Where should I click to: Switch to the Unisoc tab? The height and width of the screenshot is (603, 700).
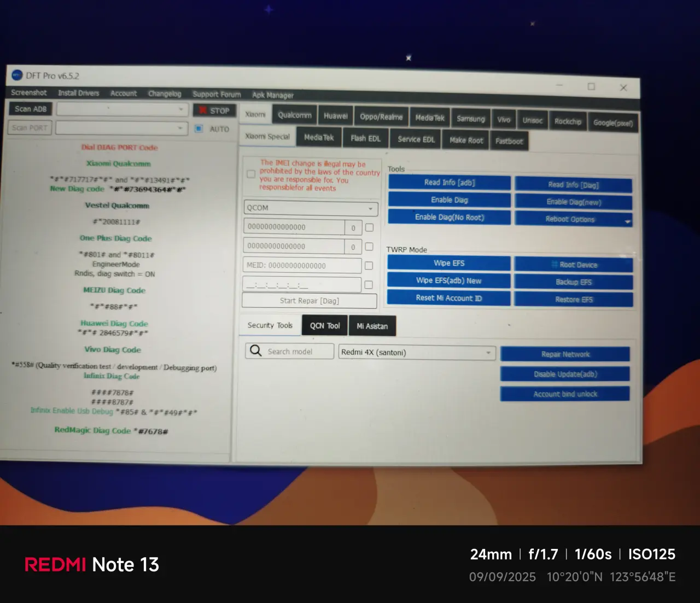point(533,120)
